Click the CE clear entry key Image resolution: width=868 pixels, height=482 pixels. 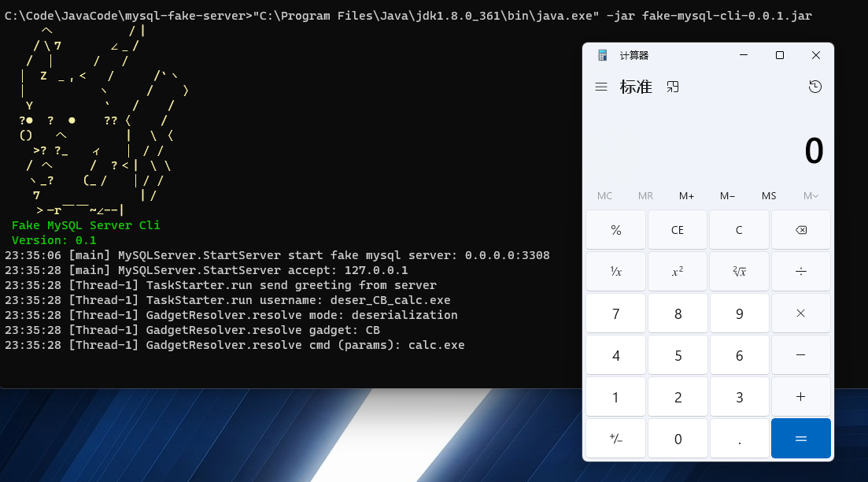tap(678, 230)
